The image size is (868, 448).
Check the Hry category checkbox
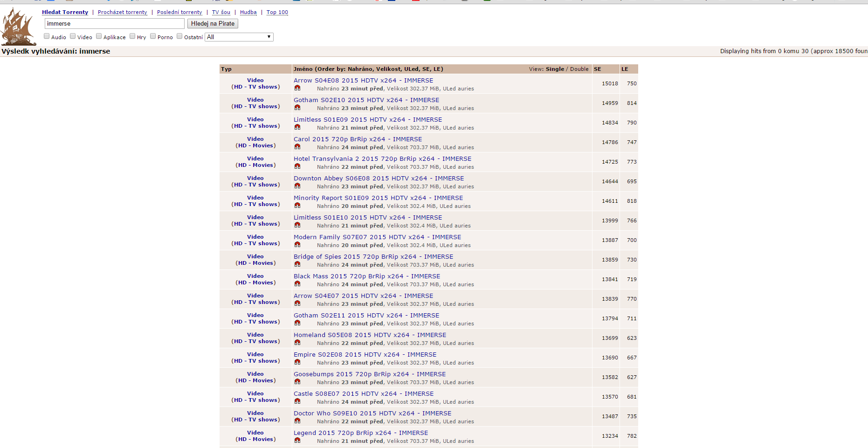pyautogui.click(x=132, y=36)
